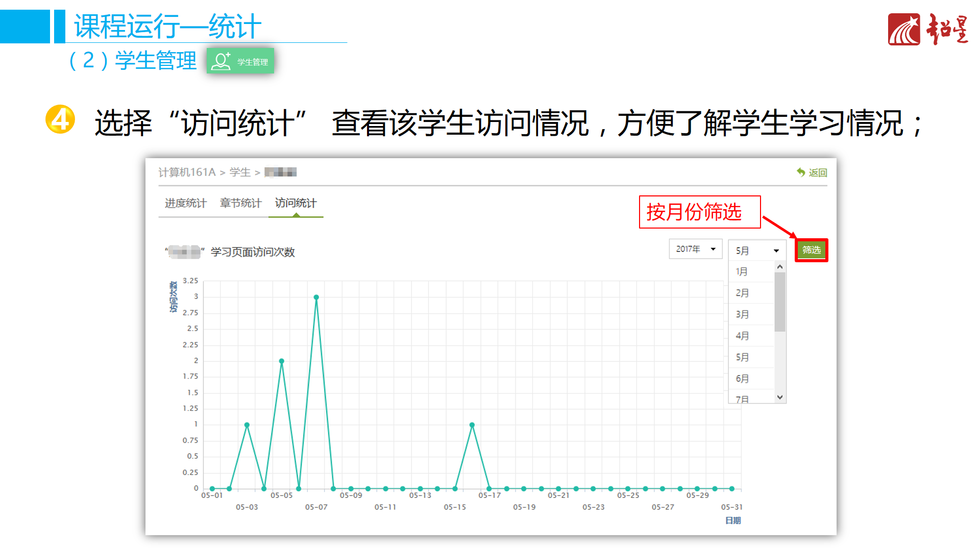Select 1月 from the month list
This screenshot has width=980, height=551.
pyautogui.click(x=742, y=271)
